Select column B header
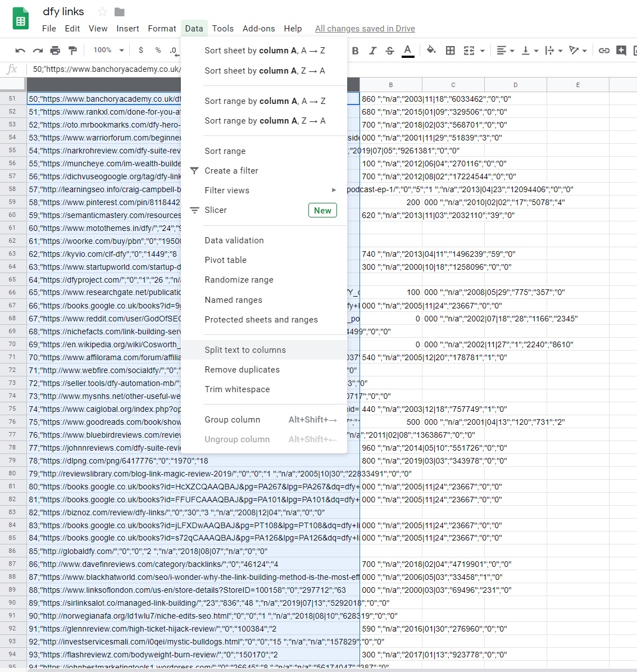 click(x=390, y=85)
